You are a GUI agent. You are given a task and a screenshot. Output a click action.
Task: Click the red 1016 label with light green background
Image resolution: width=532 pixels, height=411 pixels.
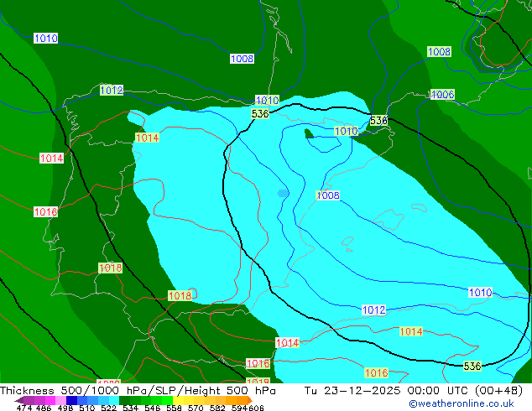(x=376, y=372)
